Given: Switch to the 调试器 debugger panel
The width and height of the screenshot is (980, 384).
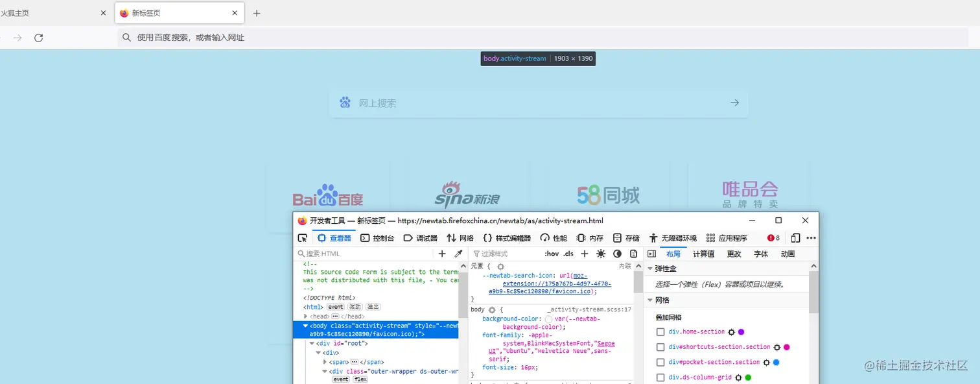Looking at the screenshot, I should (x=420, y=238).
